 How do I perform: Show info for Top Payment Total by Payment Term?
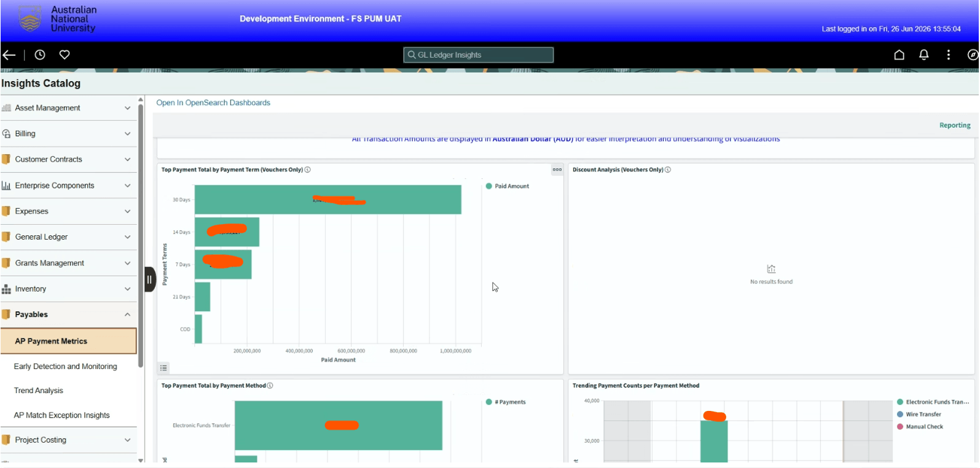click(x=307, y=170)
